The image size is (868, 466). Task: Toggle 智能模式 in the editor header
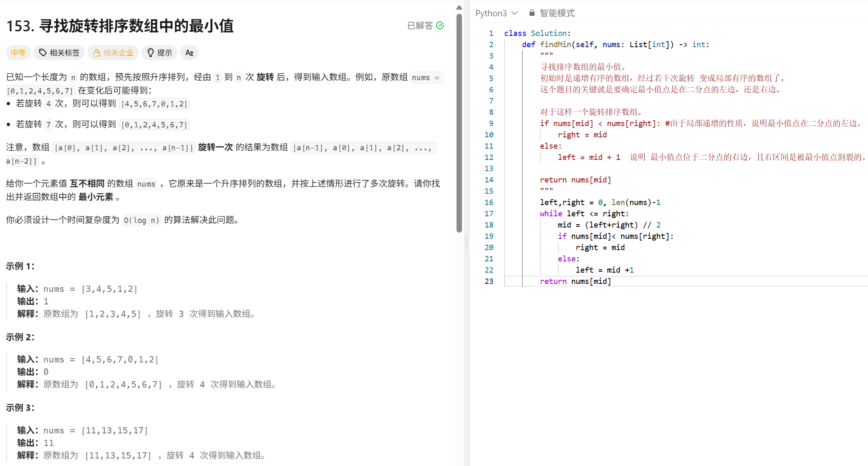coord(556,13)
